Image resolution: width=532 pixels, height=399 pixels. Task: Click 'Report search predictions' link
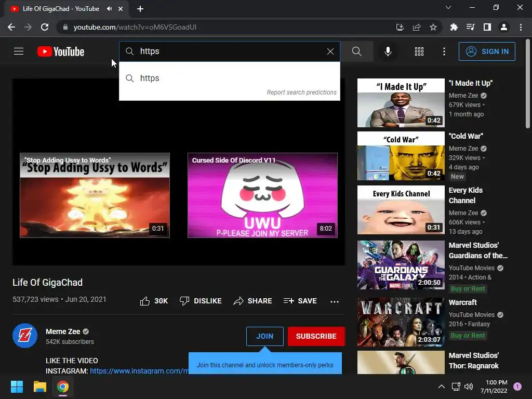[301, 92]
